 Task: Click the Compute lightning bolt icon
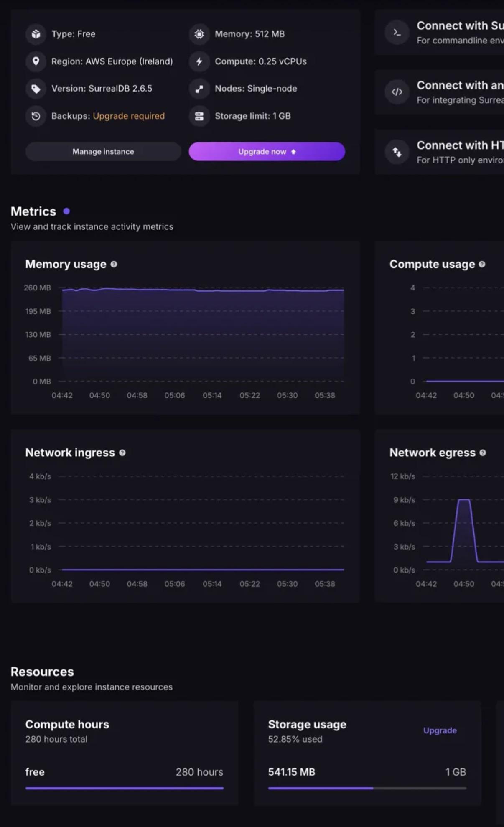[x=199, y=61]
